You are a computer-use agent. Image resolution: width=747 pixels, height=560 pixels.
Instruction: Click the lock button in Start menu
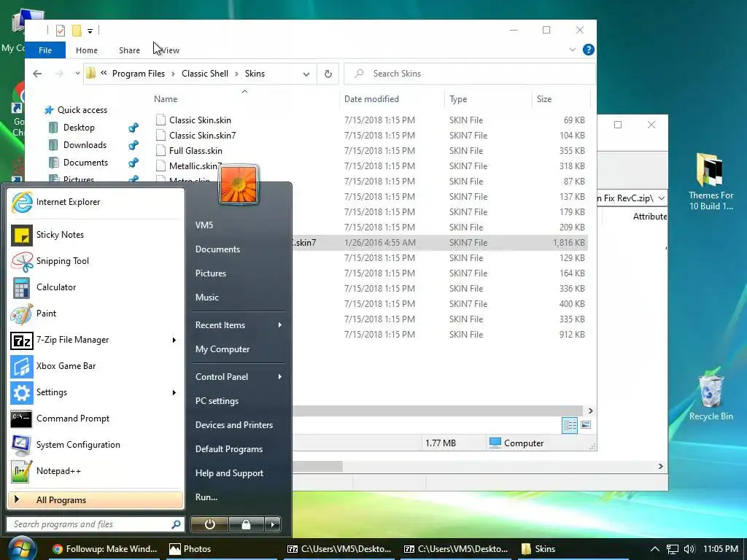click(x=246, y=524)
